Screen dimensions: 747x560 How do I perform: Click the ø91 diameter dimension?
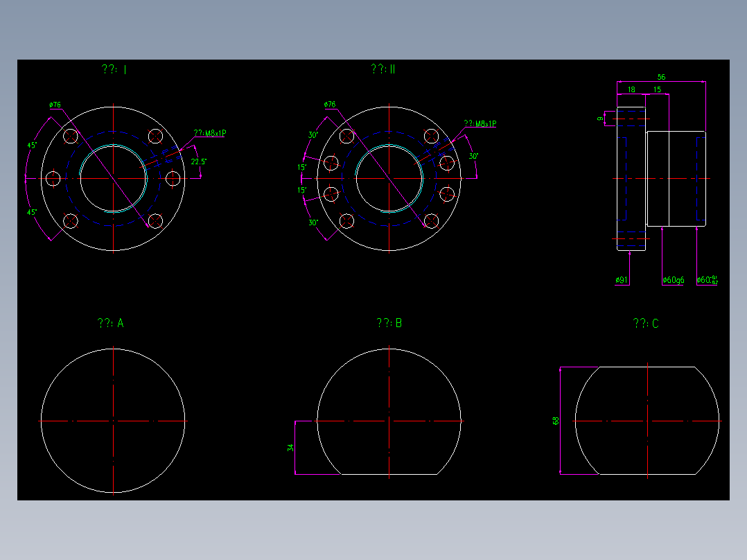pyautogui.click(x=622, y=280)
